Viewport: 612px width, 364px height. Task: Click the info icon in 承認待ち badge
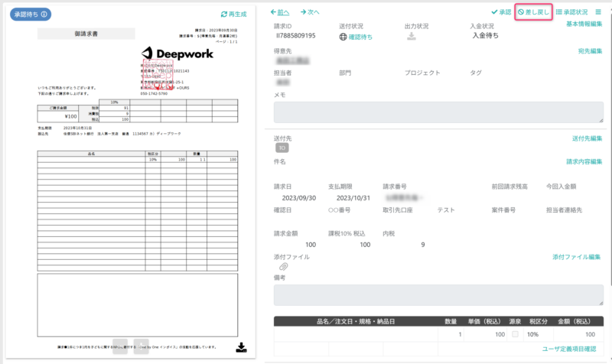pyautogui.click(x=44, y=14)
